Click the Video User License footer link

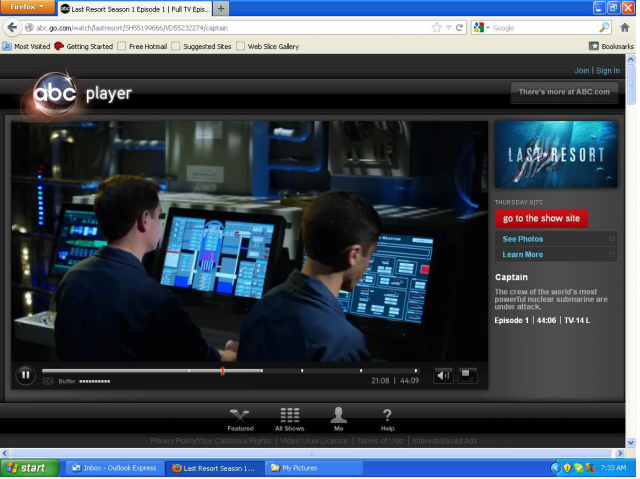pyautogui.click(x=315, y=443)
